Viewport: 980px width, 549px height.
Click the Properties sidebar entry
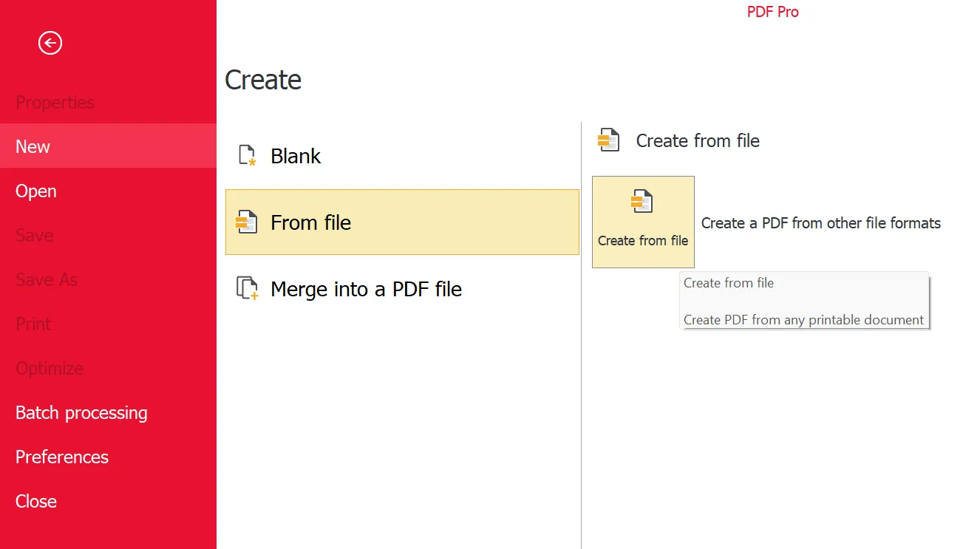pyautogui.click(x=55, y=102)
